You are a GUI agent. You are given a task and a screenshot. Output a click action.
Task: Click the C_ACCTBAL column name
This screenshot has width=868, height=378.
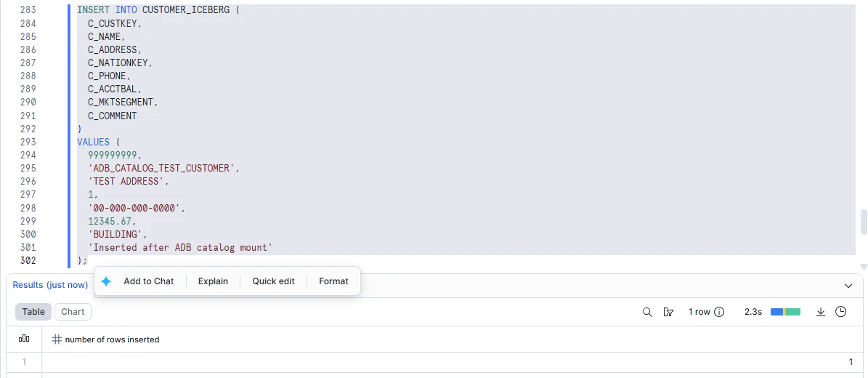click(x=113, y=89)
